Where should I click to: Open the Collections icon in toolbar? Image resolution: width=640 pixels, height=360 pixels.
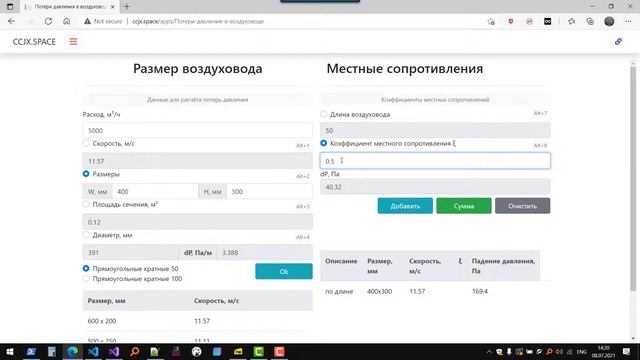[x=590, y=21]
